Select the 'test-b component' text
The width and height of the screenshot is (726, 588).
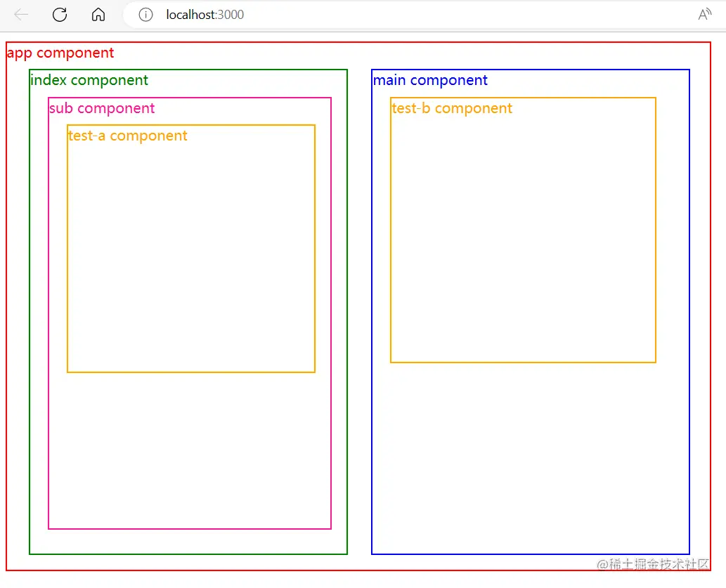pos(452,108)
